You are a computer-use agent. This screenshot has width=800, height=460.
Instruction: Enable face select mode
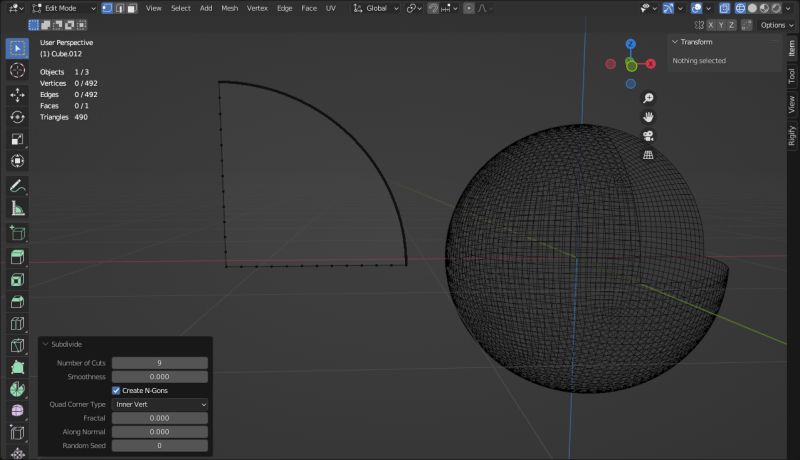click(132, 8)
